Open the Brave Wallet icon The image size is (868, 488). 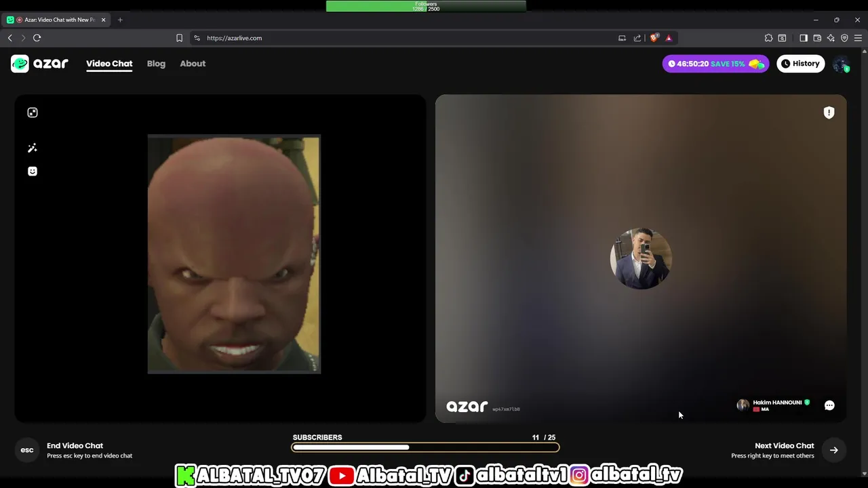pos(817,38)
